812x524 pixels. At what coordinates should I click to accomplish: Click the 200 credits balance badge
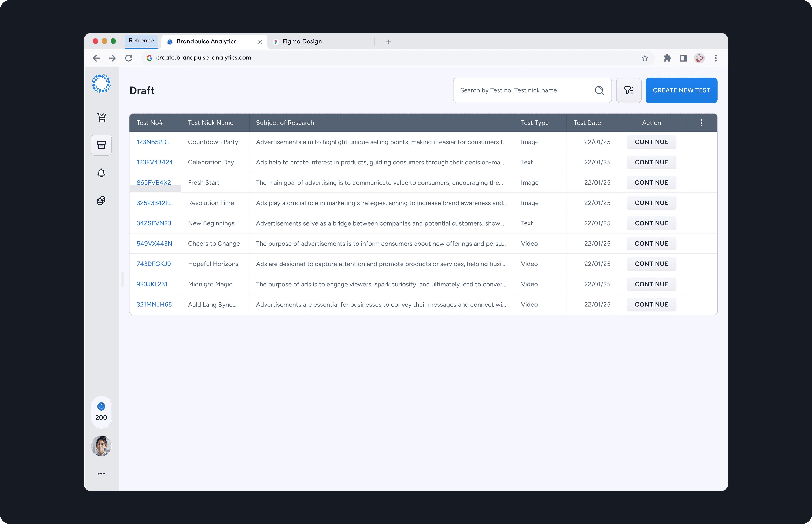(101, 412)
